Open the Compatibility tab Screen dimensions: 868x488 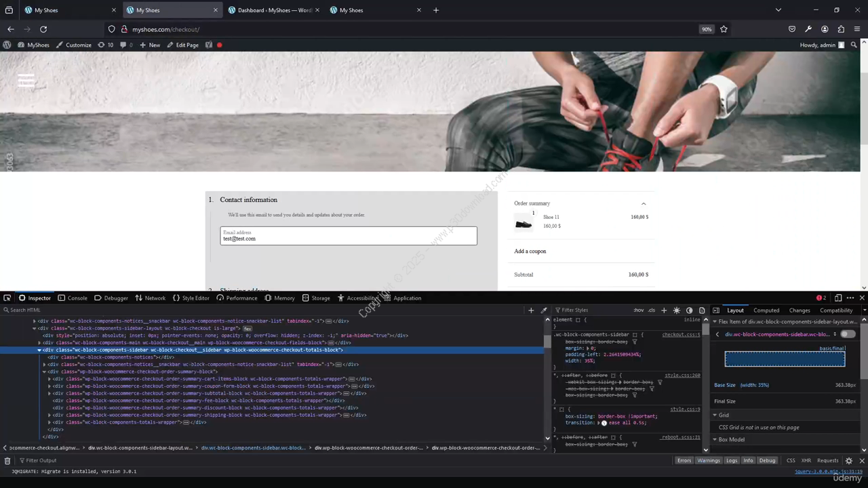click(836, 310)
